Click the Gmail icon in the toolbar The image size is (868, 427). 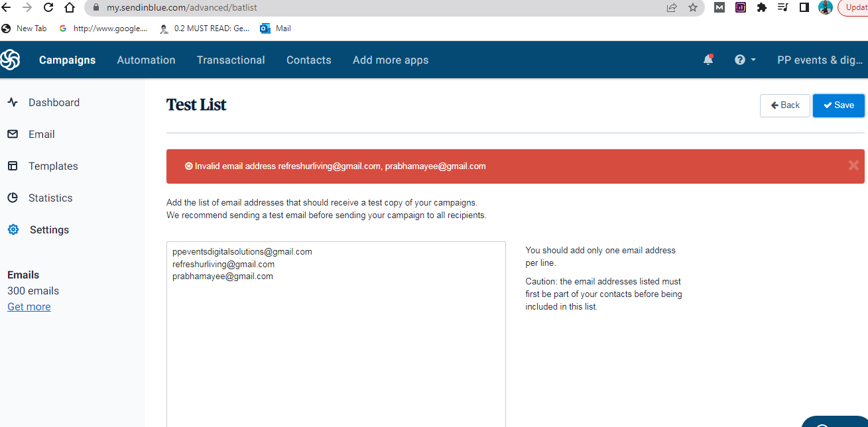click(x=719, y=8)
